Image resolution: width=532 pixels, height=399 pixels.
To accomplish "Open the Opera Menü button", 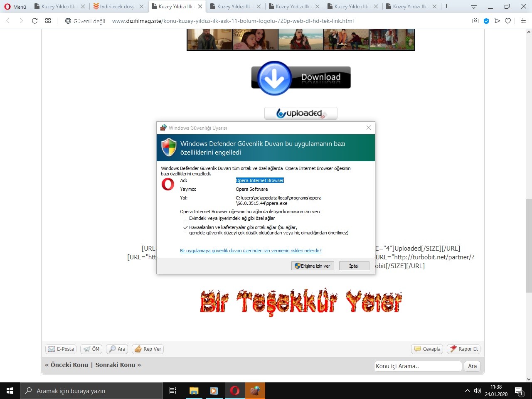I will 15,7.
